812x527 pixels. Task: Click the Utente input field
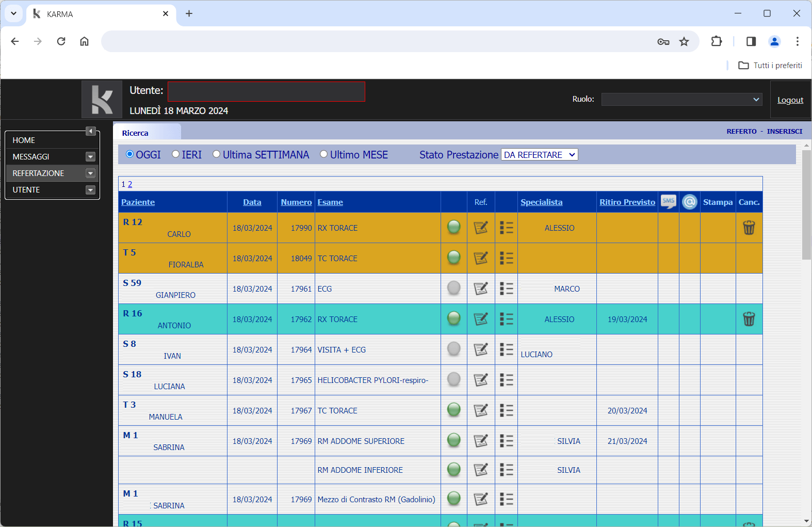tap(266, 91)
